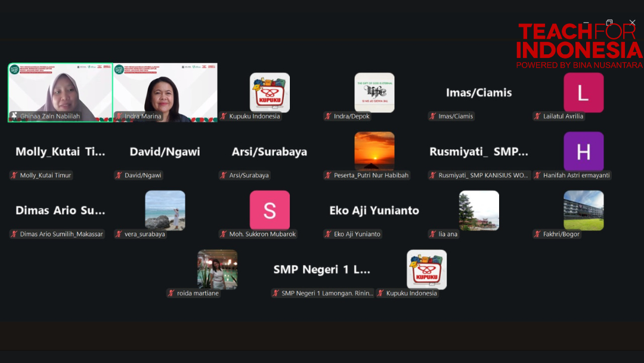Screen dimensions: 644x363
Task: Click the sunset avatar of Peserta_Putri Nur Habibah
Action: point(374,151)
